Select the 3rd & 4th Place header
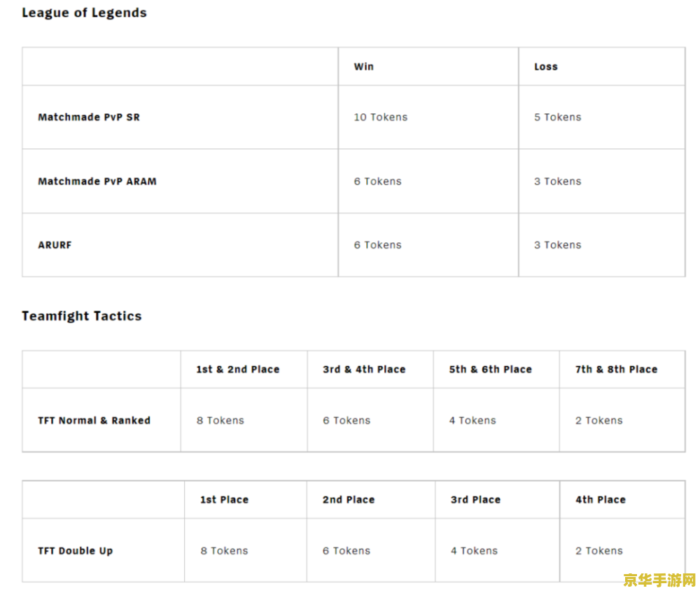This screenshot has height=593, width=700. pos(364,369)
